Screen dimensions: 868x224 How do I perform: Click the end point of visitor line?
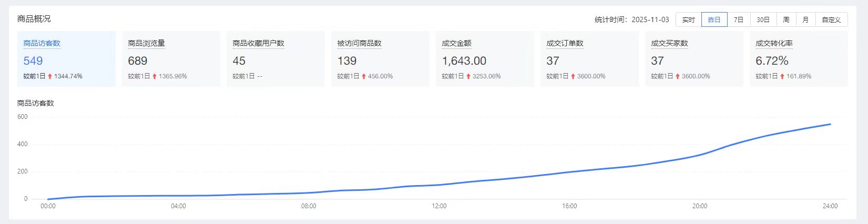click(x=830, y=124)
